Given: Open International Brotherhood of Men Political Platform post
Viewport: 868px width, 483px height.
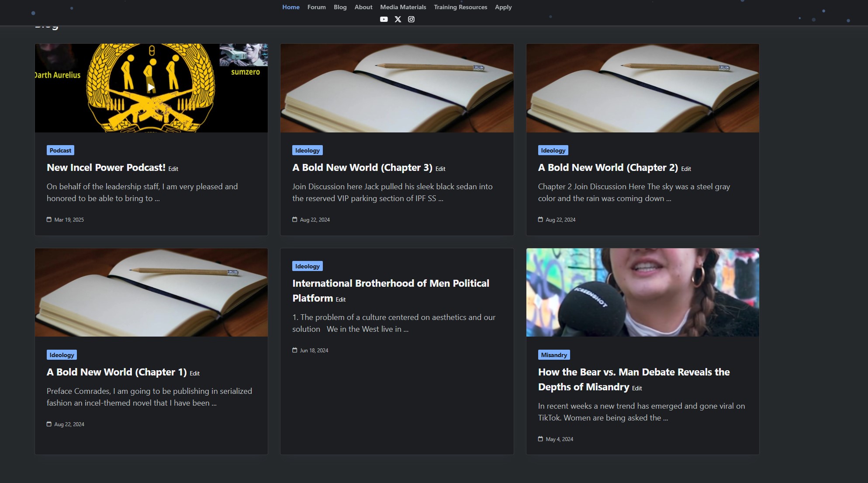Looking at the screenshot, I should pos(391,290).
